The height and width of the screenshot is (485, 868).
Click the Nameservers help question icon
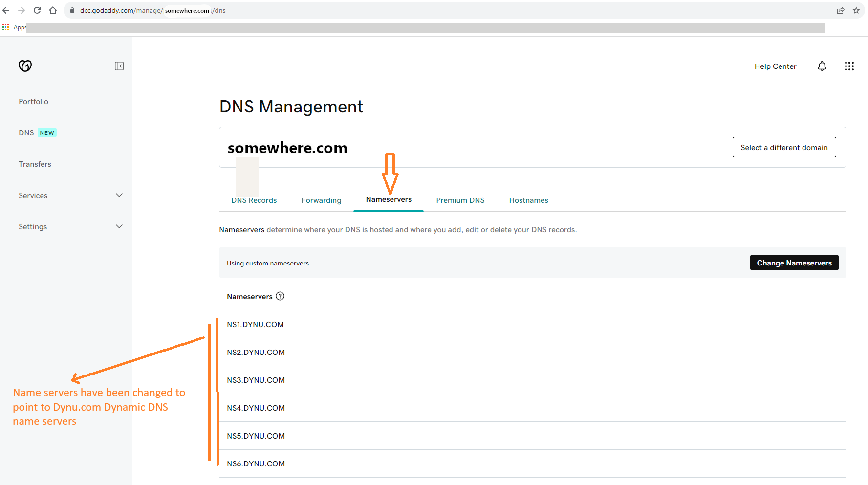[280, 296]
